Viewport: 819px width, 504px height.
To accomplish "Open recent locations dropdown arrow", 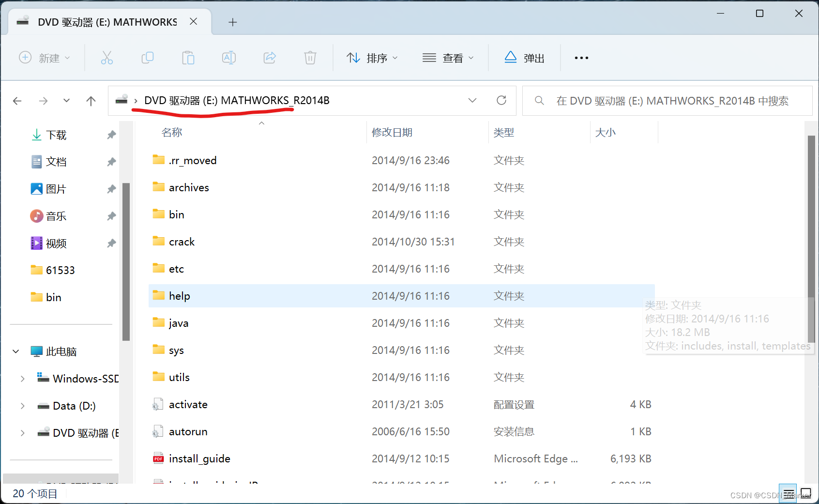I will (x=67, y=101).
